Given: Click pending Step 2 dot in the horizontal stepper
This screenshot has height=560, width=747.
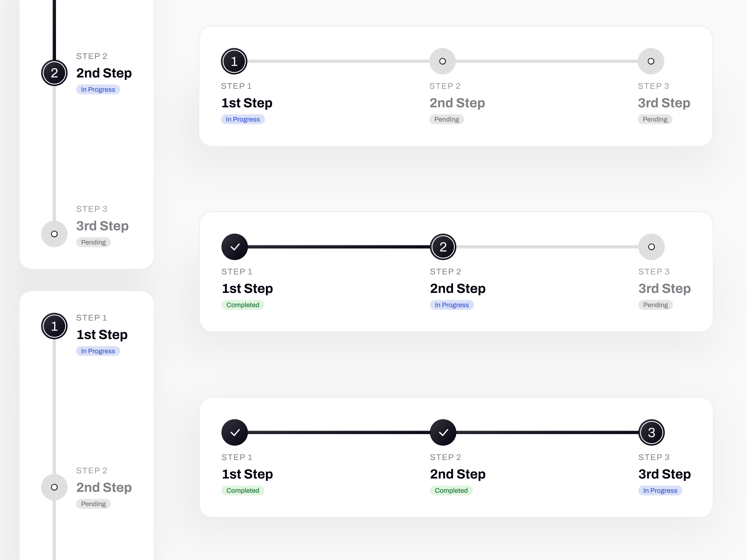Looking at the screenshot, I should click(442, 61).
